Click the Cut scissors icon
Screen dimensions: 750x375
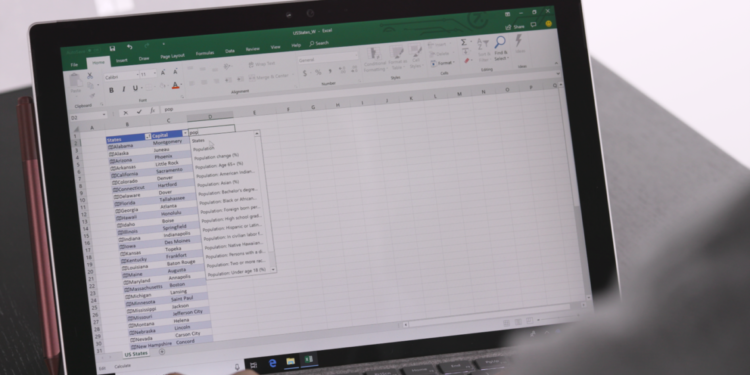tap(89, 76)
